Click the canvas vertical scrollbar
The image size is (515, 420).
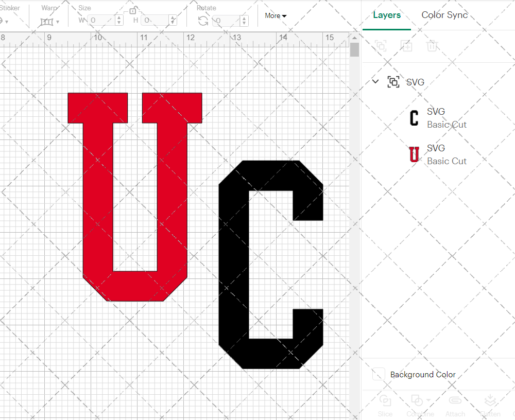354,49
